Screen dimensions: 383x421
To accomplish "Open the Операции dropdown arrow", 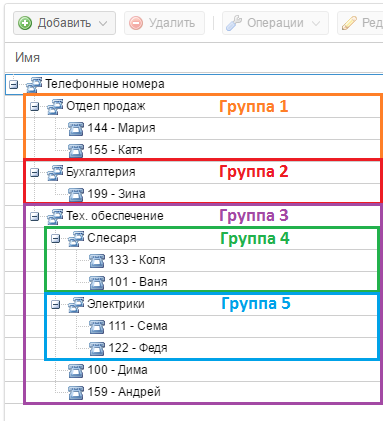I will pos(316,24).
